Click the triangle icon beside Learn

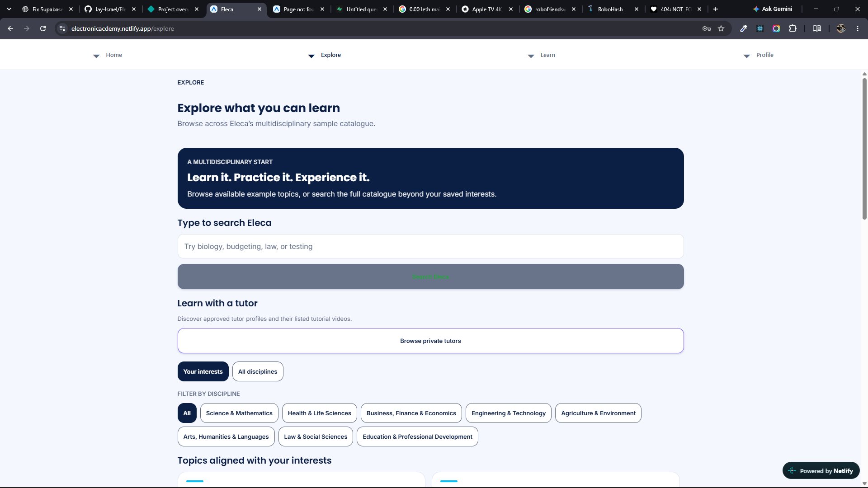pyautogui.click(x=531, y=56)
